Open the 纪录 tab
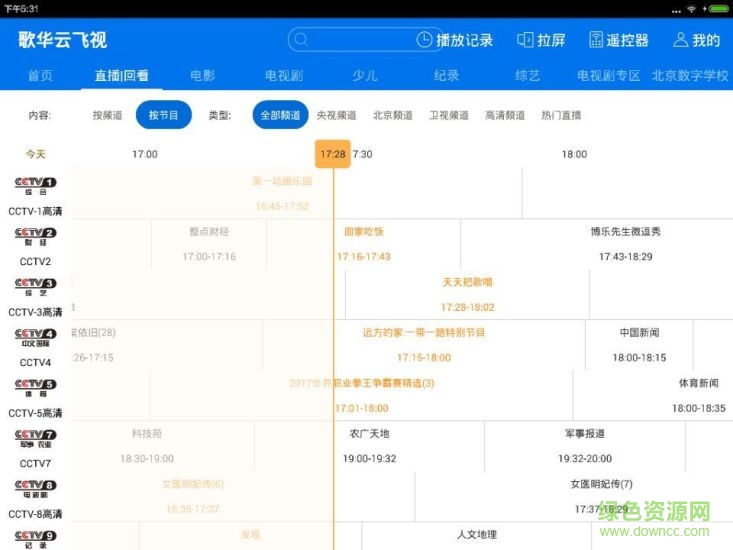Screen dimensions: 733x550 446,75
